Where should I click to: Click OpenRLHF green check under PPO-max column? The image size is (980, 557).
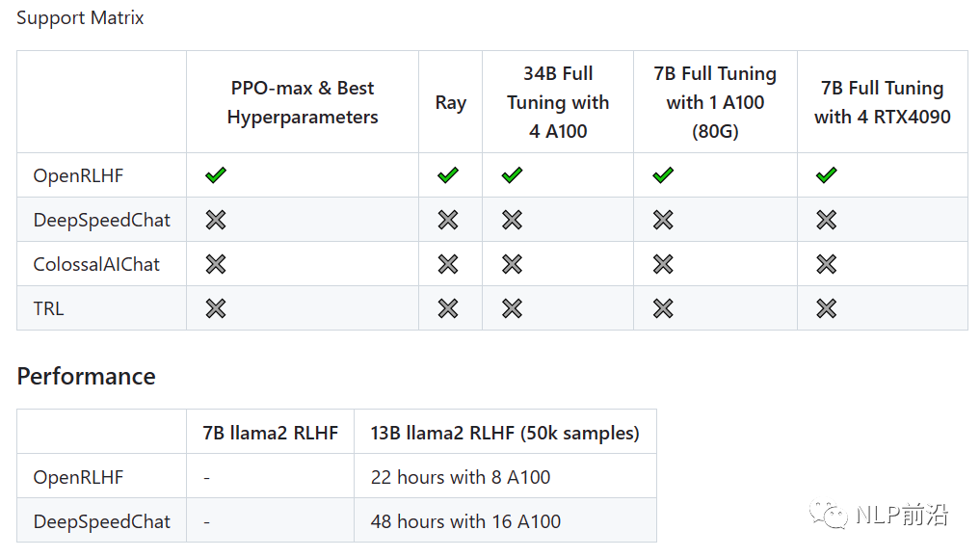point(216,175)
